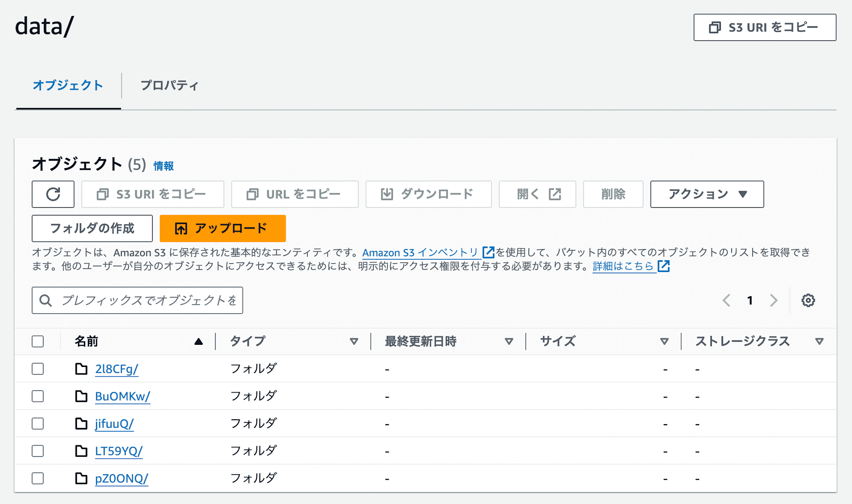This screenshot has height=504, width=852.
Task: Click the top S3 URI をコピー button
Action: tap(765, 27)
